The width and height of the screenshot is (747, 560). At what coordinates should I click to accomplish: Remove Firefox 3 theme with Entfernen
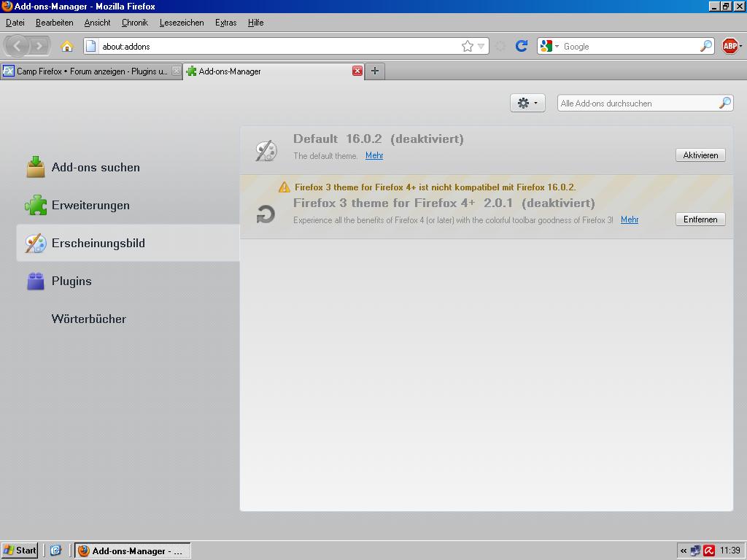(700, 219)
